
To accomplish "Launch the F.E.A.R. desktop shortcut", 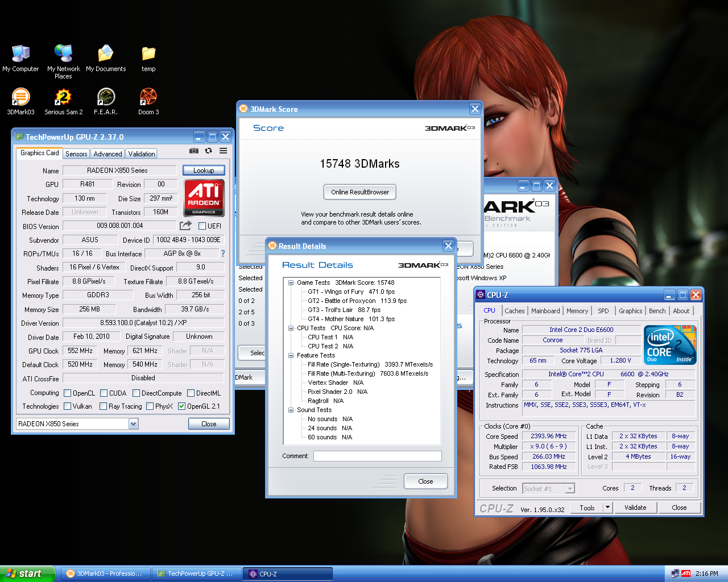I will pos(106,102).
